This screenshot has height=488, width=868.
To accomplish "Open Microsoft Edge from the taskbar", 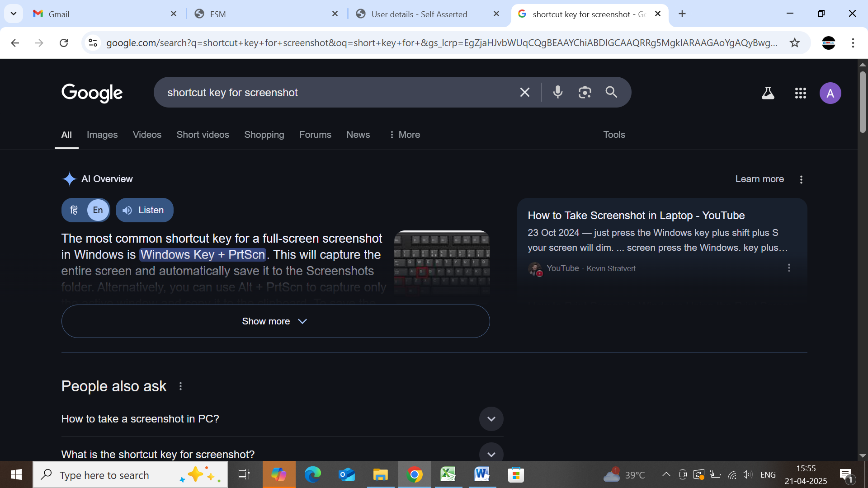I will click(312, 475).
